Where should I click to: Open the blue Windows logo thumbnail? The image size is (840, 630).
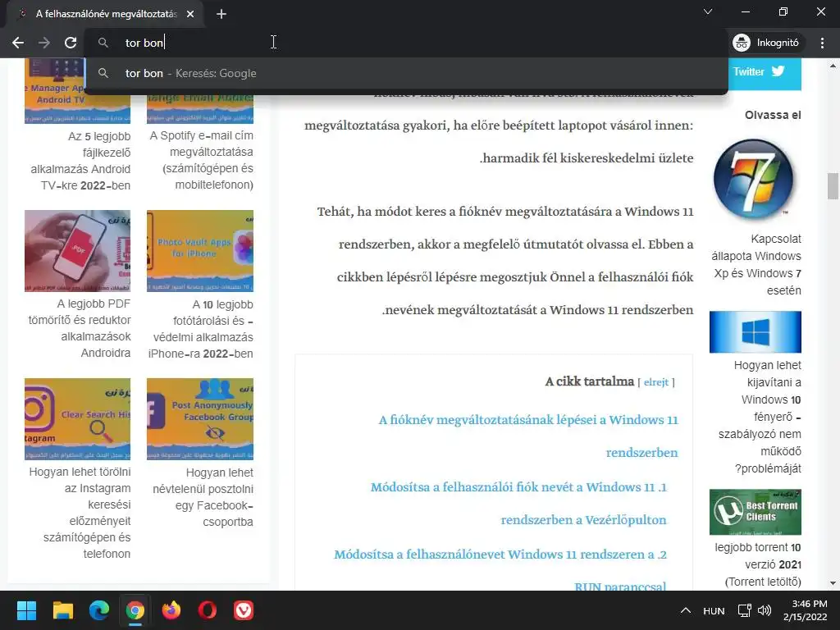tap(756, 332)
